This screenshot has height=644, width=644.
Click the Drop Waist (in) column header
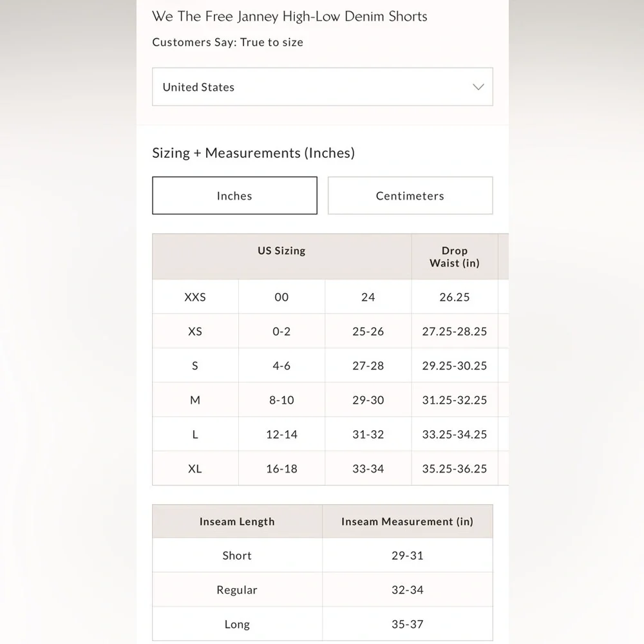point(455,257)
